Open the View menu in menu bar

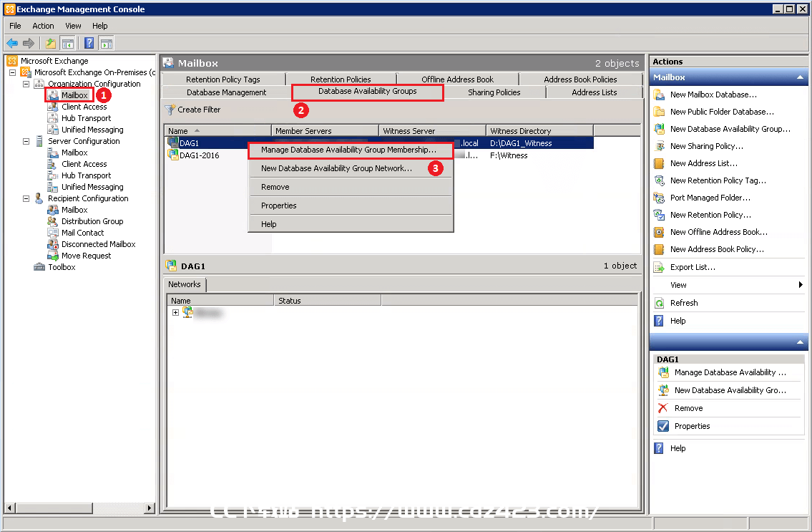[73, 26]
